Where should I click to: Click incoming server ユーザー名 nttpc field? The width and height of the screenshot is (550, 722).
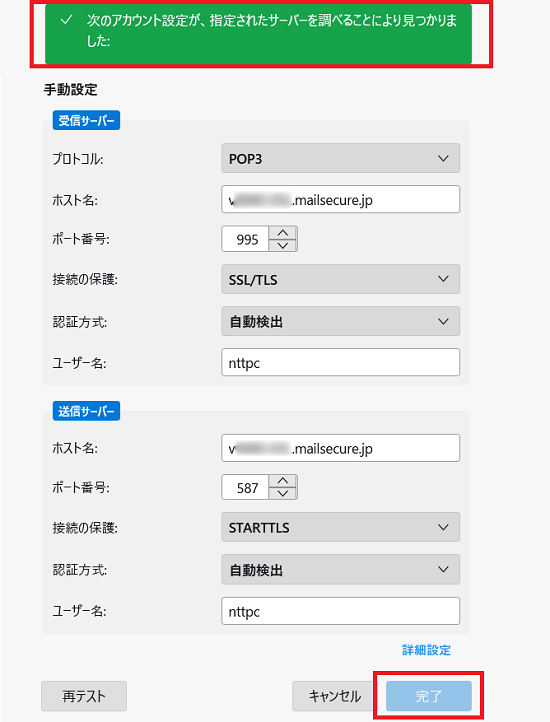click(x=340, y=362)
